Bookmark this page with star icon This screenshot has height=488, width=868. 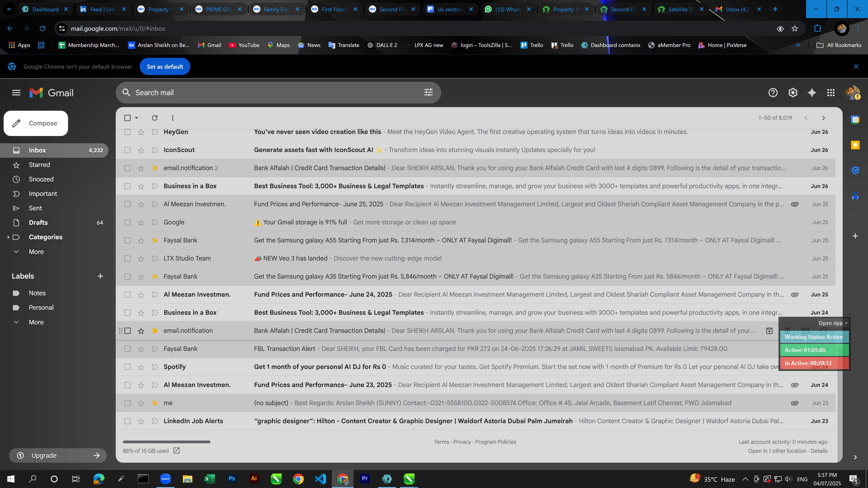click(795, 29)
